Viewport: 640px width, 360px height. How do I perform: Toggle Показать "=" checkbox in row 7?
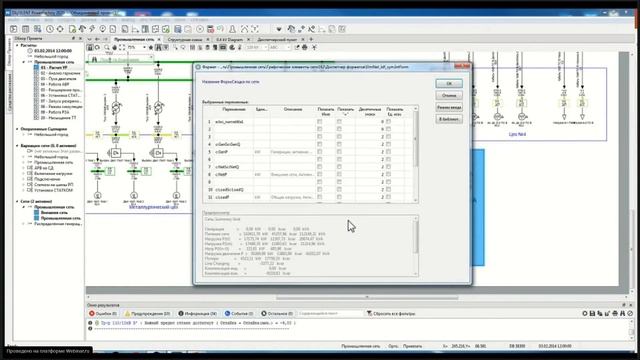click(x=339, y=167)
